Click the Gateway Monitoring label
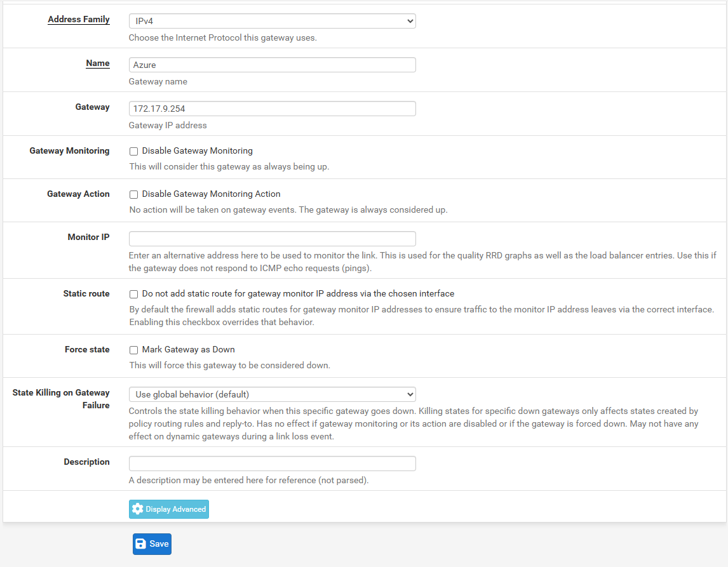Image resolution: width=728 pixels, height=567 pixels. [x=69, y=151]
